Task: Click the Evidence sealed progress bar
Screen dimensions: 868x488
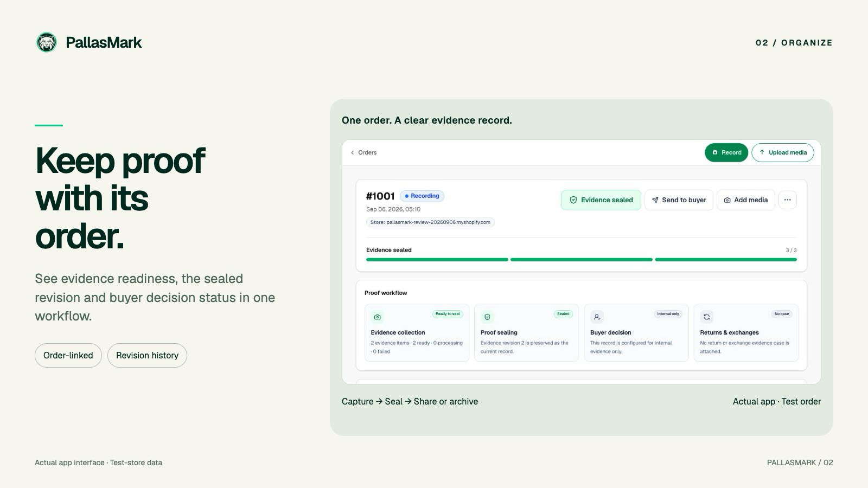Action: point(582,260)
